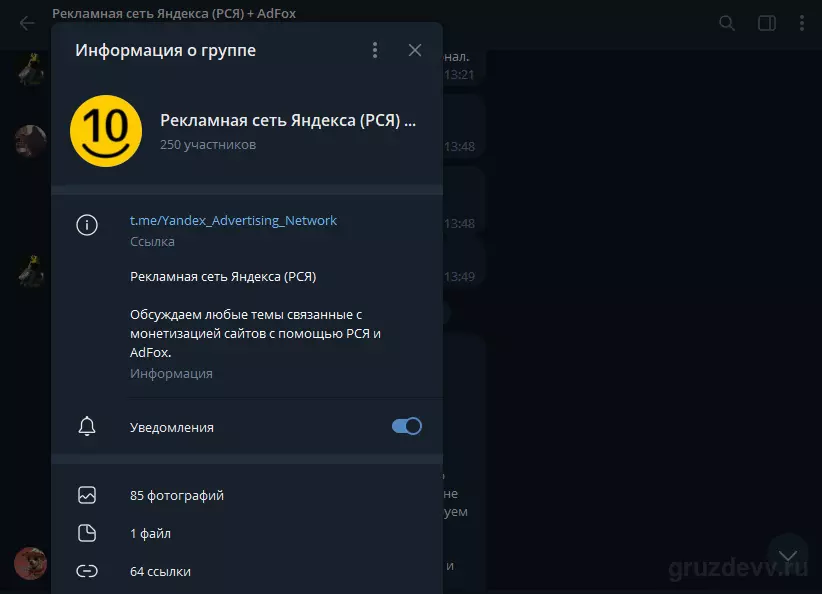Click the group description text about AdFox
Screen dimensions: 822x594
(255, 333)
